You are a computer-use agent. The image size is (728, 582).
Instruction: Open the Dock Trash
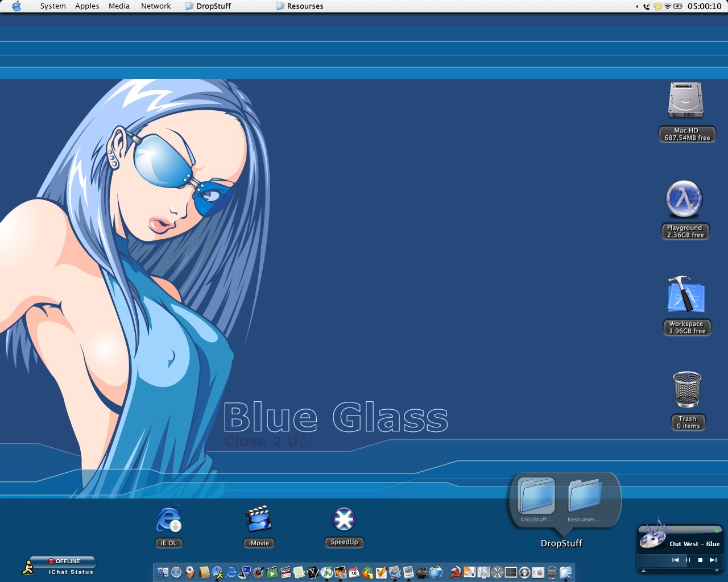pos(552,572)
